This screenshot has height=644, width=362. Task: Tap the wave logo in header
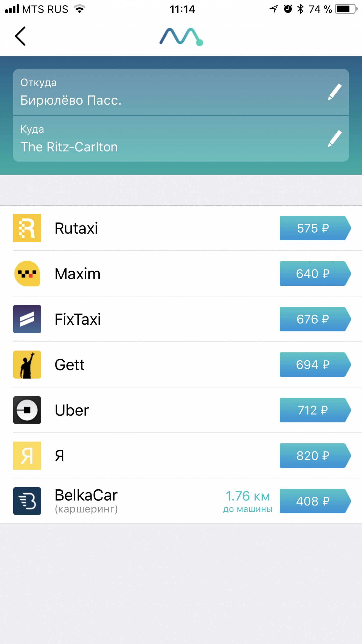pyautogui.click(x=181, y=36)
